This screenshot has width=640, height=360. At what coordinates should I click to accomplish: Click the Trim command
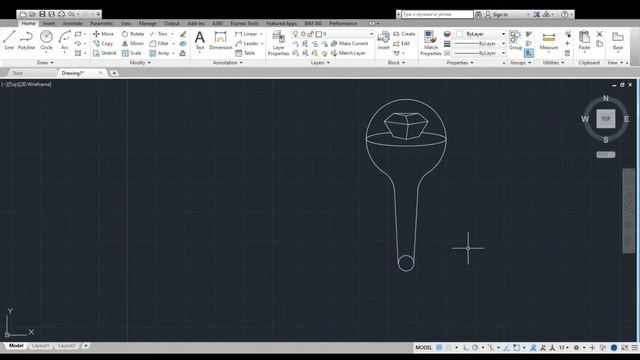click(x=159, y=34)
